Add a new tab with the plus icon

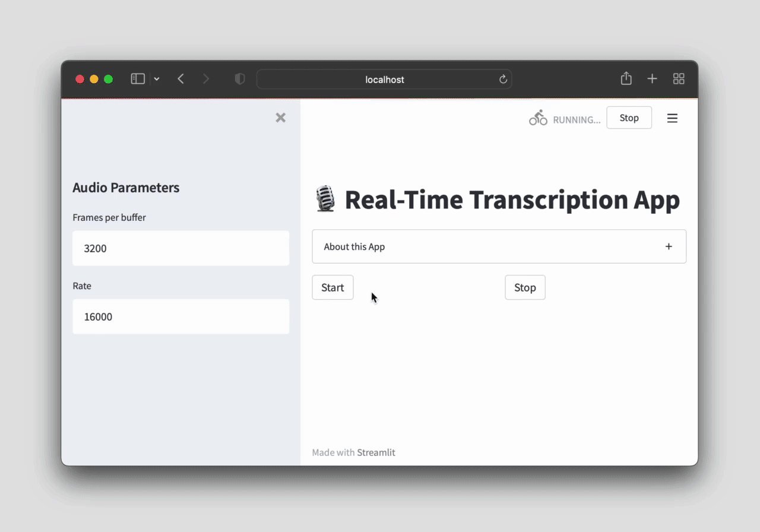652,79
